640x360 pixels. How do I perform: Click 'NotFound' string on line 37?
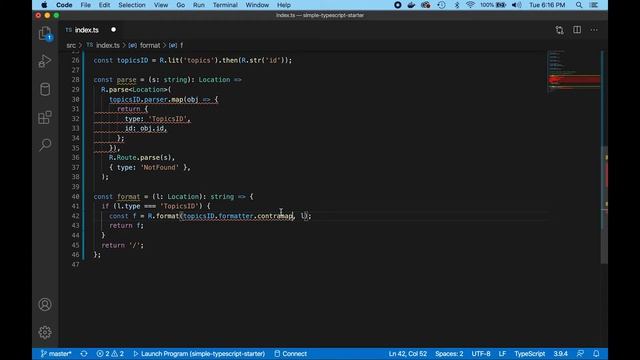pyautogui.click(x=160, y=167)
